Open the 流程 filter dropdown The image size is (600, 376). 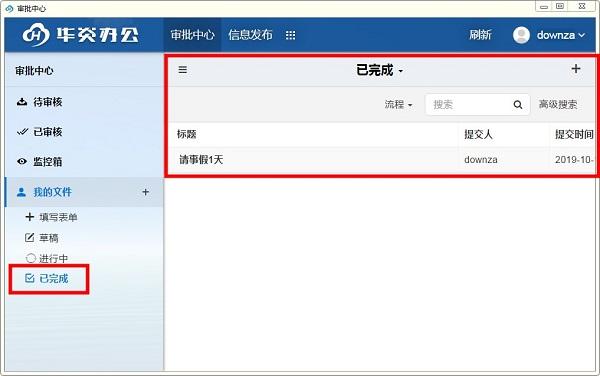(x=398, y=104)
